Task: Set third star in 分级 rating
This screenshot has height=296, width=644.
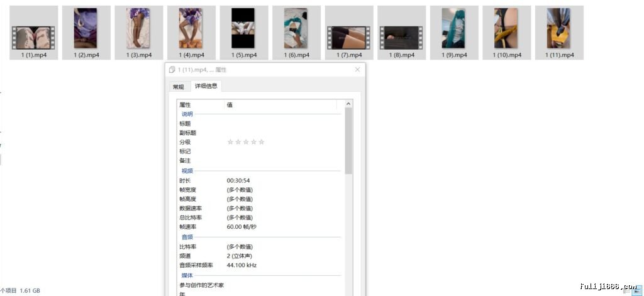Action: pyautogui.click(x=246, y=142)
